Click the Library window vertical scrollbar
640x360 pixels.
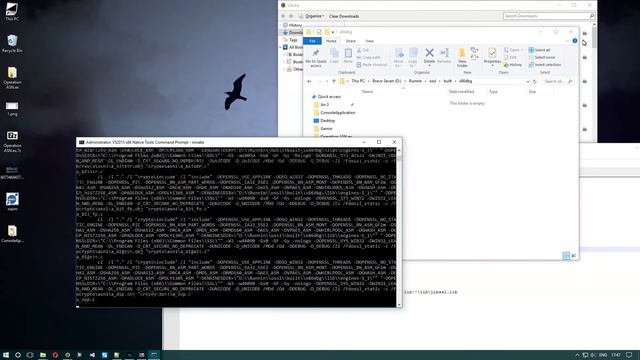[x=594, y=82]
